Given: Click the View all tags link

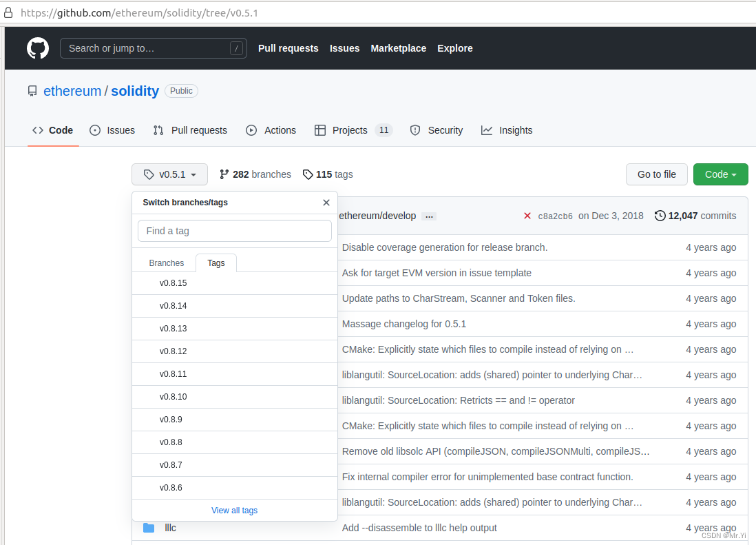Looking at the screenshot, I should point(234,511).
